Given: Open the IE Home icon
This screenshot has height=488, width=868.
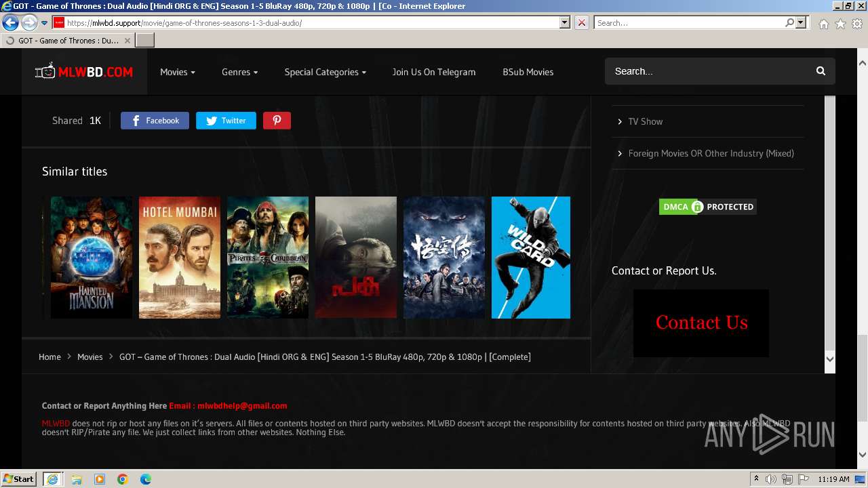Looking at the screenshot, I should click(x=823, y=24).
